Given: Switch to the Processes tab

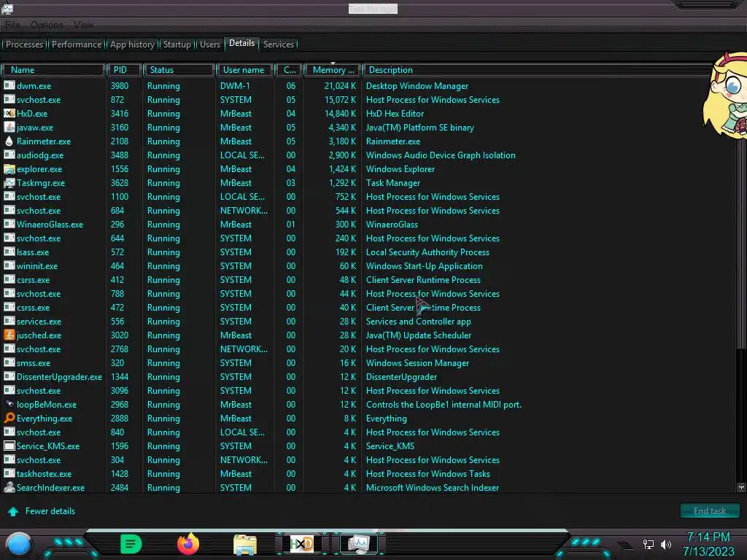Looking at the screenshot, I should (24, 44).
